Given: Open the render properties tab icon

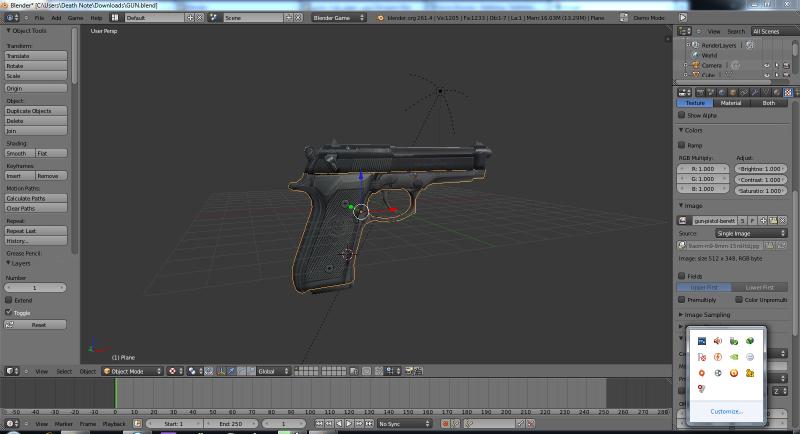Looking at the screenshot, I should pyautogui.click(x=700, y=92).
